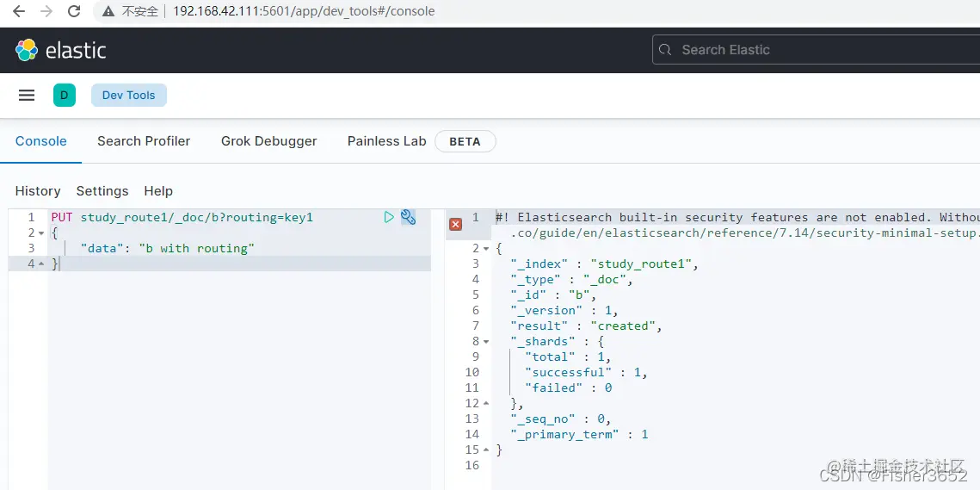Click the green D space avatar
This screenshot has width=980, height=490.
click(65, 95)
